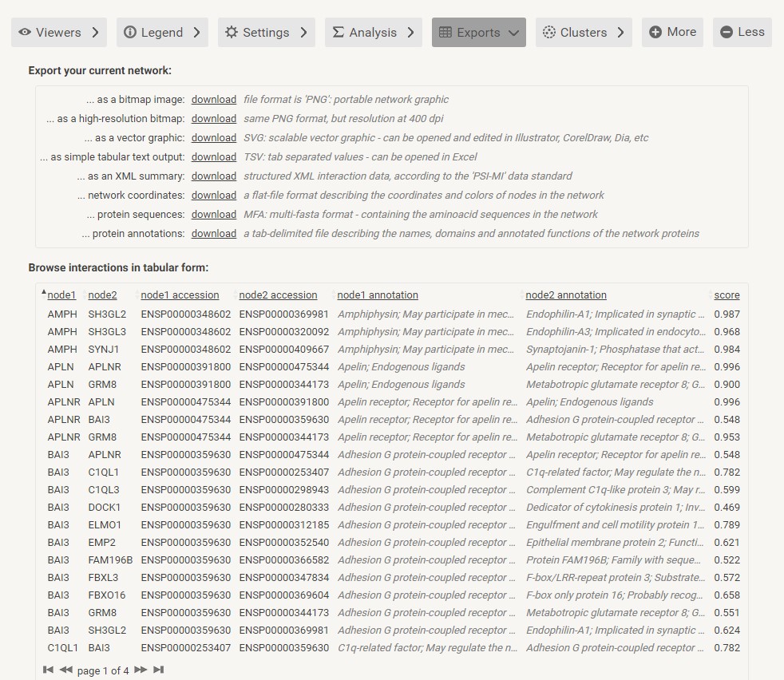Select the 'FBXO16' node2 cell
Screen dimensions: 784x680
pos(106,595)
